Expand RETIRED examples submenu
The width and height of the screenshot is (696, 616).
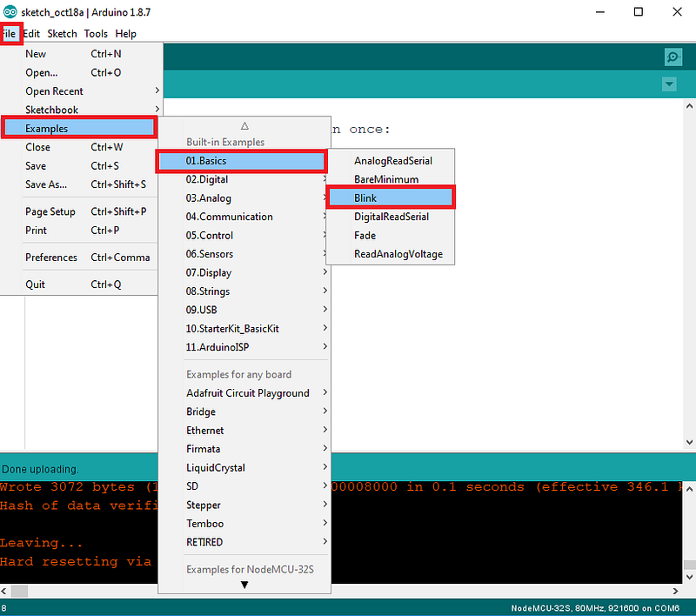coord(244,542)
